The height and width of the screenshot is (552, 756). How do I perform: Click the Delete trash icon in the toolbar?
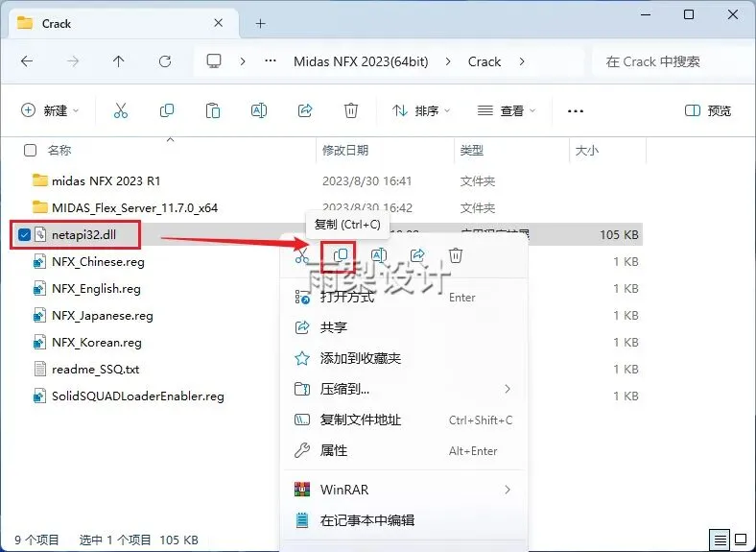click(351, 110)
